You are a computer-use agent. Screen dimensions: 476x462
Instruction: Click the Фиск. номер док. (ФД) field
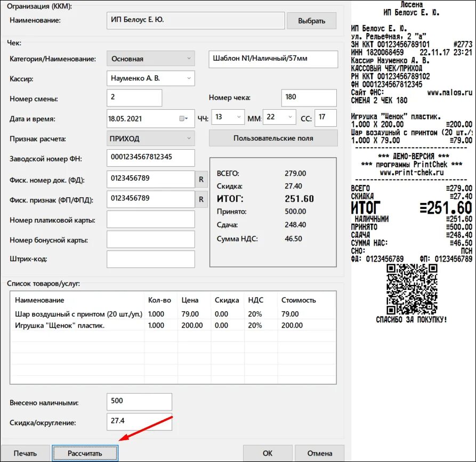(150, 179)
